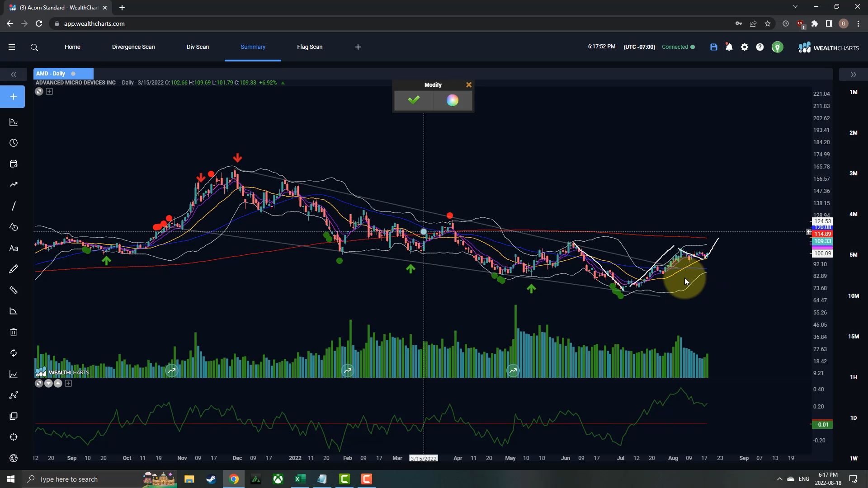Screen dimensions: 868x488
Task: Set timeframe to 5M
Action: point(853,255)
